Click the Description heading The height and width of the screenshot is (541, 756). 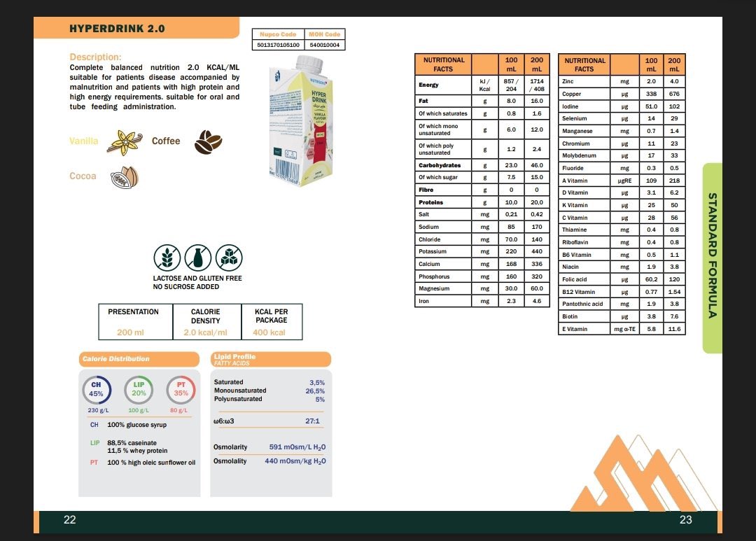[x=95, y=57]
